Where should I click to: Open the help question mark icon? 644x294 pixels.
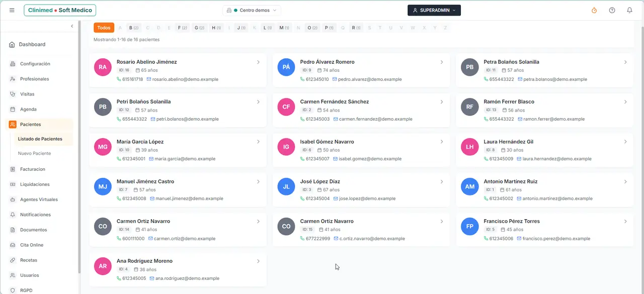pos(612,10)
